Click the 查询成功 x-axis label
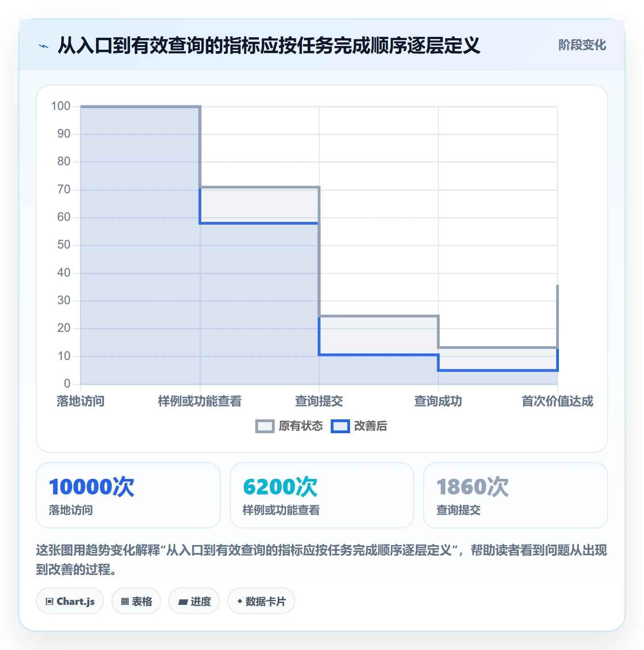Screen dimensions: 644x650 (438, 401)
